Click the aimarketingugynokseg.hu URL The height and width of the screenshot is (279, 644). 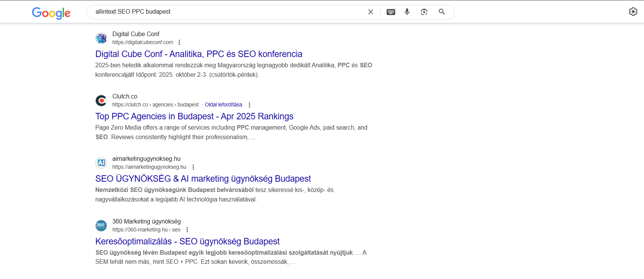(x=149, y=167)
